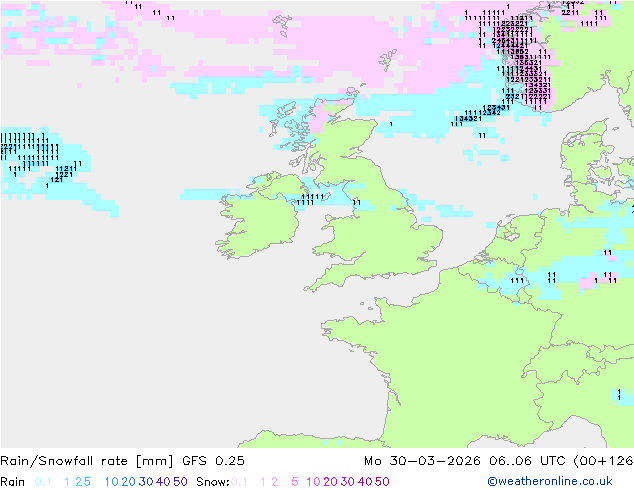Click the '06..06 UTC' time label
634x490 pixels.
click(527, 461)
